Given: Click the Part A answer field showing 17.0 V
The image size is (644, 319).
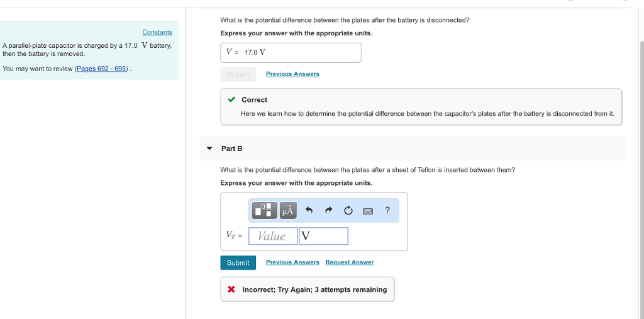Looking at the screenshot, I should click(x=291, y=53).
